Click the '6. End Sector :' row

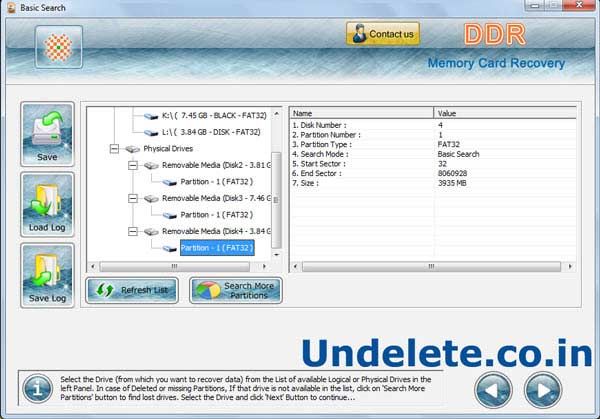tap(433, 173)
